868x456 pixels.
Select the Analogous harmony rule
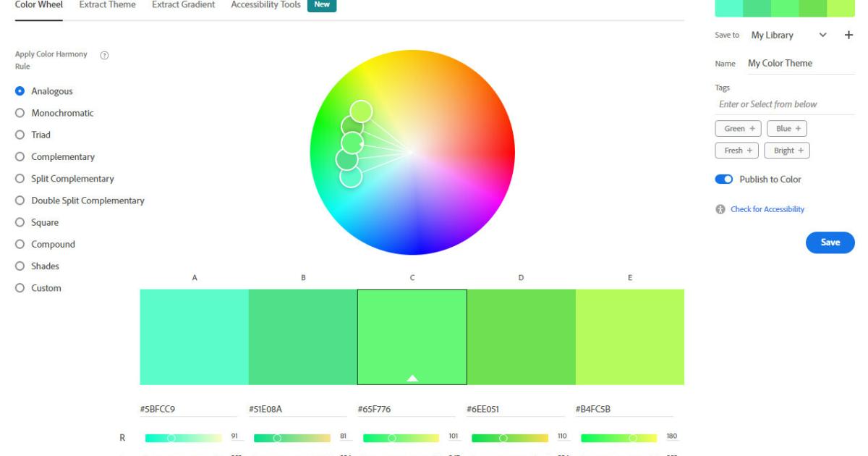44,91
